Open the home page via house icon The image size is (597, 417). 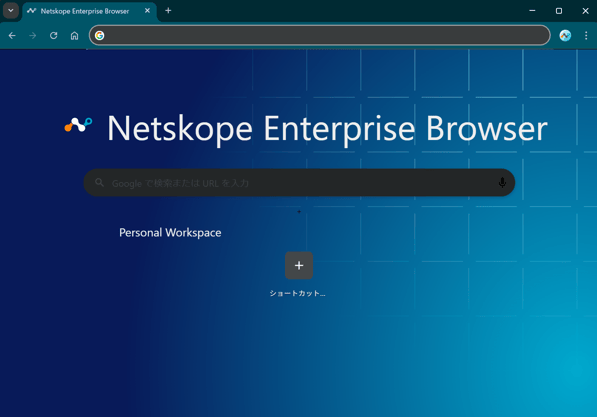pyautogui.click(x=74, y=35)
